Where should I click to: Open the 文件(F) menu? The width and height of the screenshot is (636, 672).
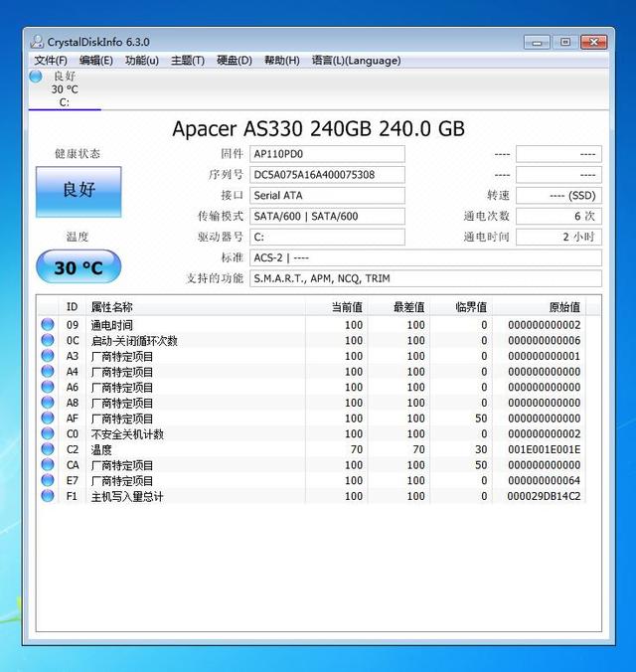[x=51, y=61]
